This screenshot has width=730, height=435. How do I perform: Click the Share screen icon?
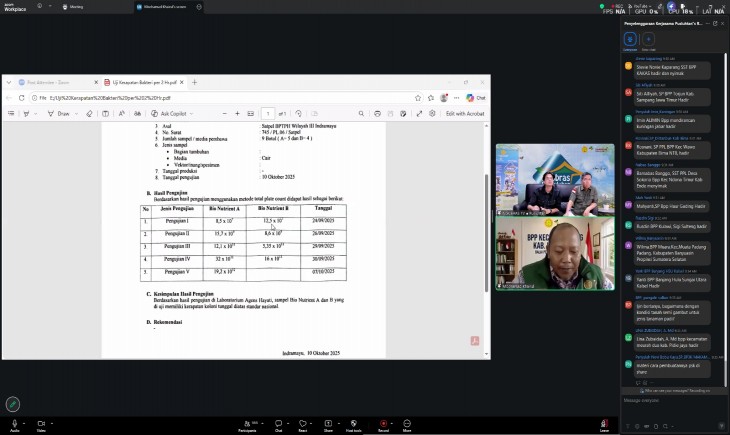click(327, 421)
